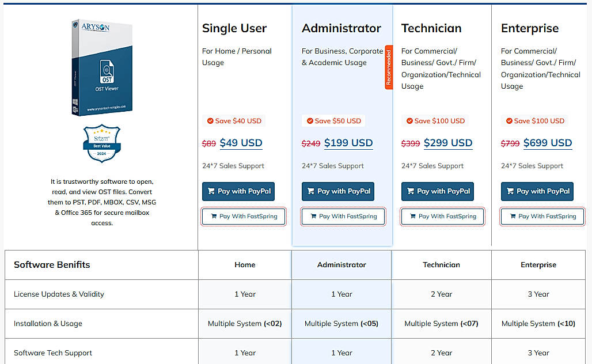The image size is (592, 364).
Task: Choose Pay With FastSpring for Administrator
Action: pyautogui.click(x=343, y=217)
